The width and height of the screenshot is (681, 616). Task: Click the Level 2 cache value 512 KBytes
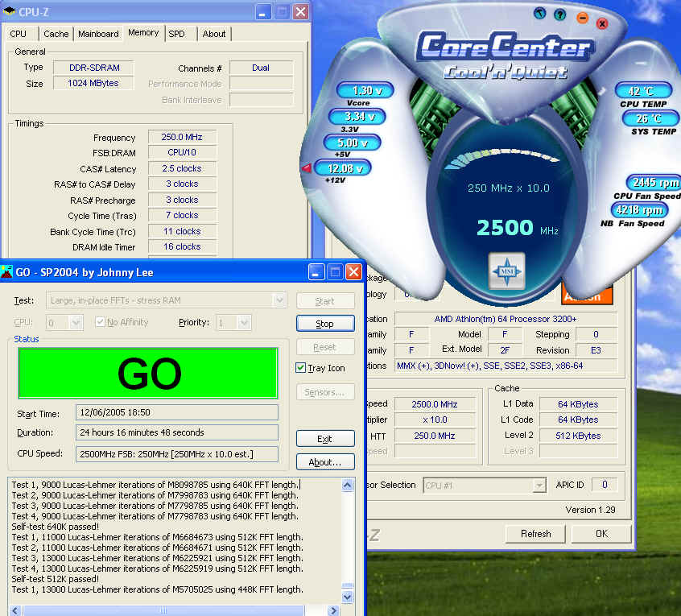coord(578,436)
